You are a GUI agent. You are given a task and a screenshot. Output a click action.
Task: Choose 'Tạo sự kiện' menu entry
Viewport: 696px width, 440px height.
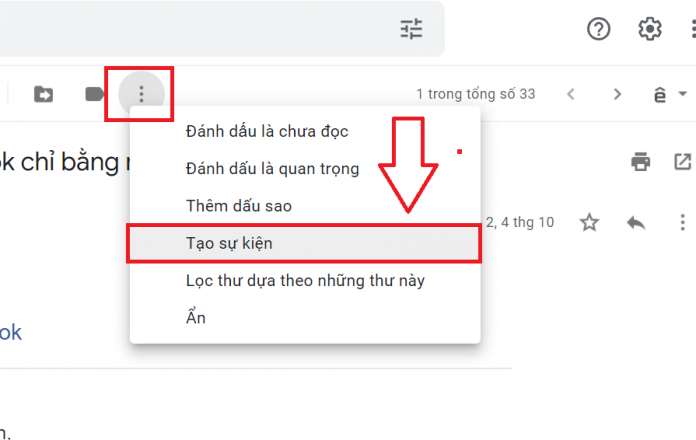point(305,243)
